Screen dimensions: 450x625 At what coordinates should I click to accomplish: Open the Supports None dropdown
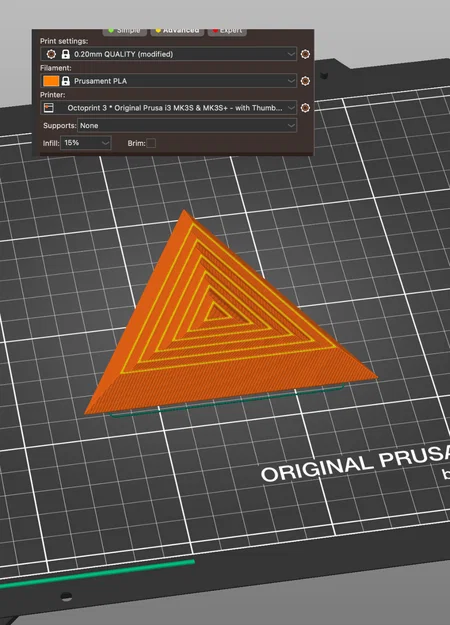click(x=187, y=126)
